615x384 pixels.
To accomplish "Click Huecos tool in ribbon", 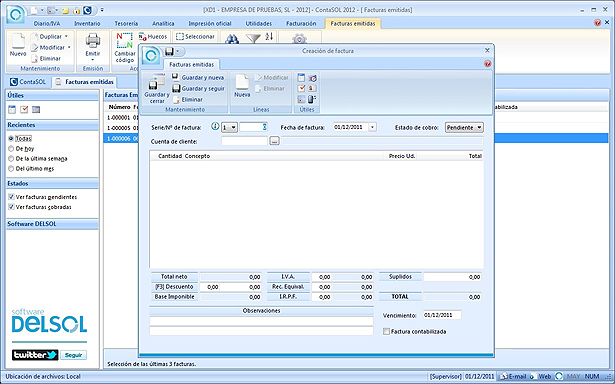I will coord(153,36).
